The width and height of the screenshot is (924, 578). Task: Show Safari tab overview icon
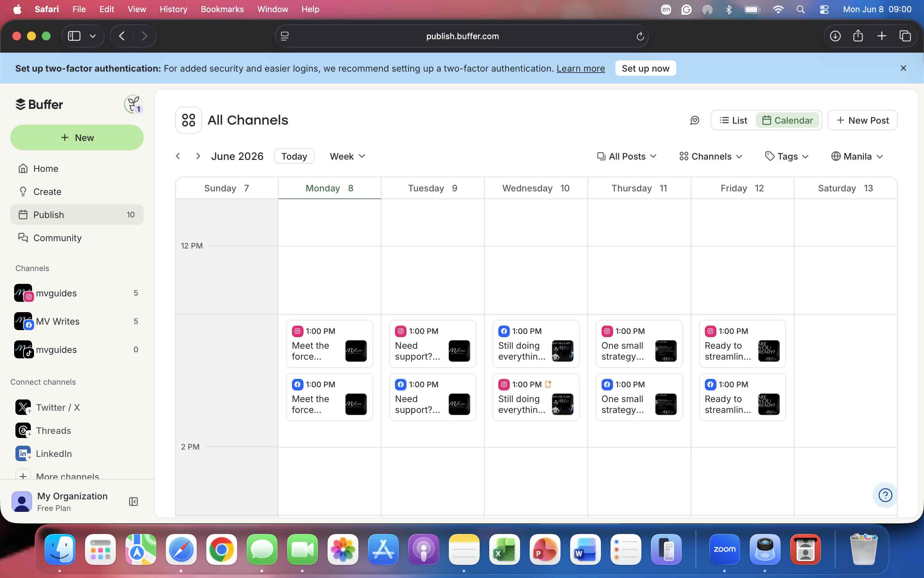click(x=905, y=36)
